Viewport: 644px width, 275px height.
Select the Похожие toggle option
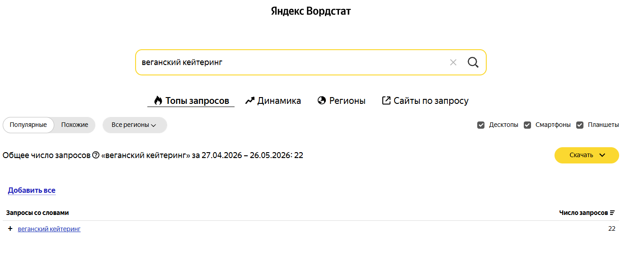75,125
